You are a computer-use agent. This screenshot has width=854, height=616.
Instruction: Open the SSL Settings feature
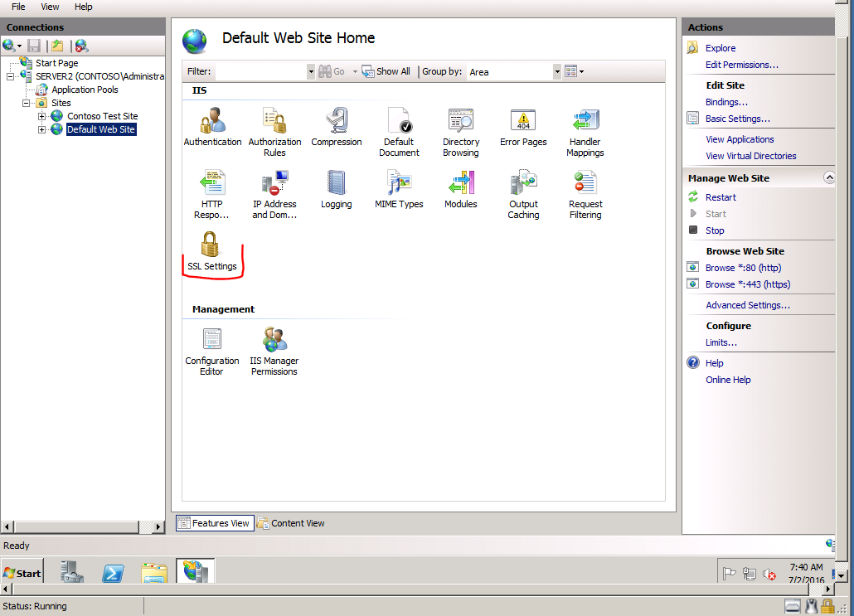pos(212,252)
